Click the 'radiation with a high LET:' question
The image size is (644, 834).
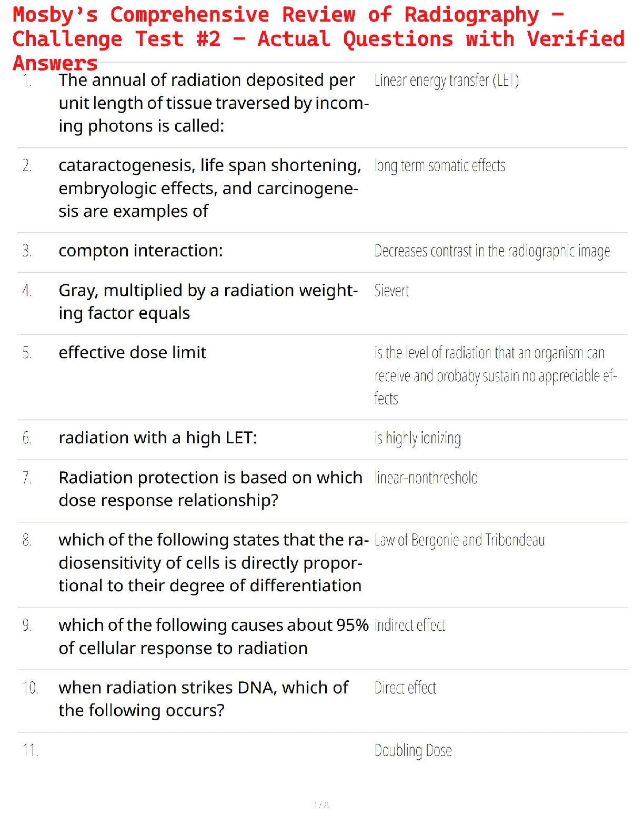click(x=158, y=438)
